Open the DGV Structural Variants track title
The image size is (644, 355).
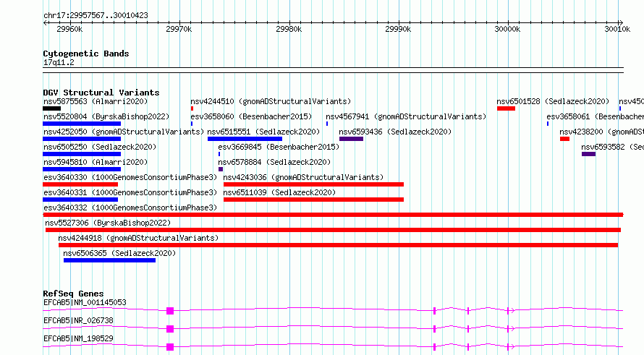click(x=101, y=93)
